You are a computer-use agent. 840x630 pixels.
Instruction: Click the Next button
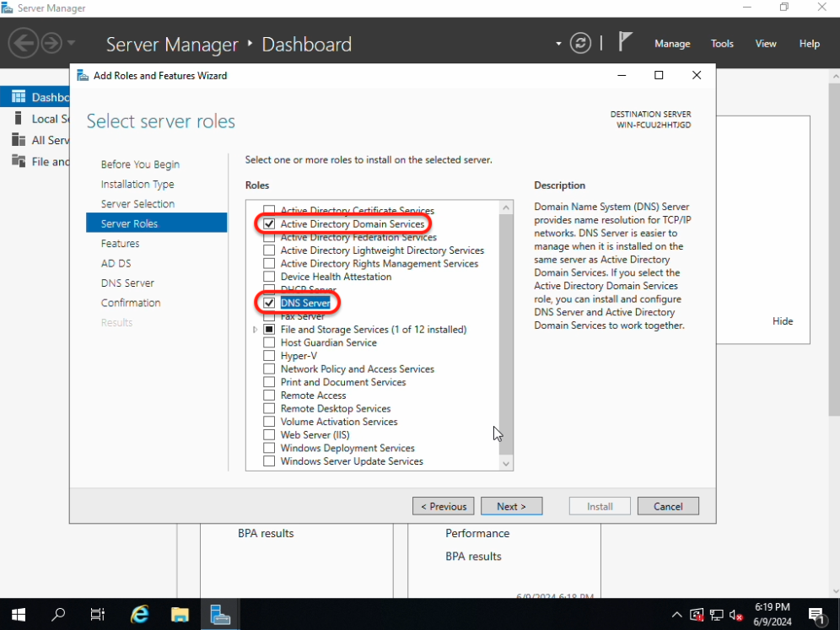(511, 506)
